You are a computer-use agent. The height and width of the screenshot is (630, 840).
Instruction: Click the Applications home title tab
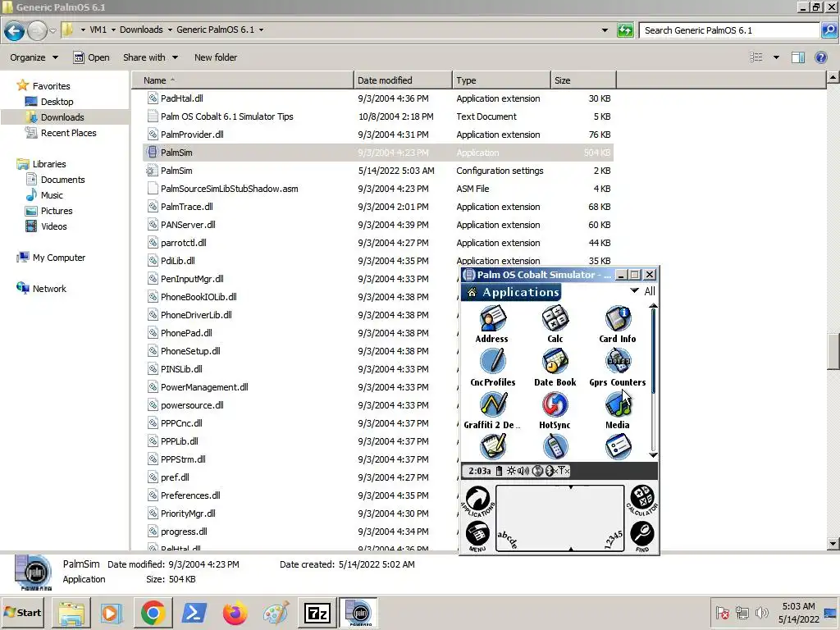(x=511, y=292)
